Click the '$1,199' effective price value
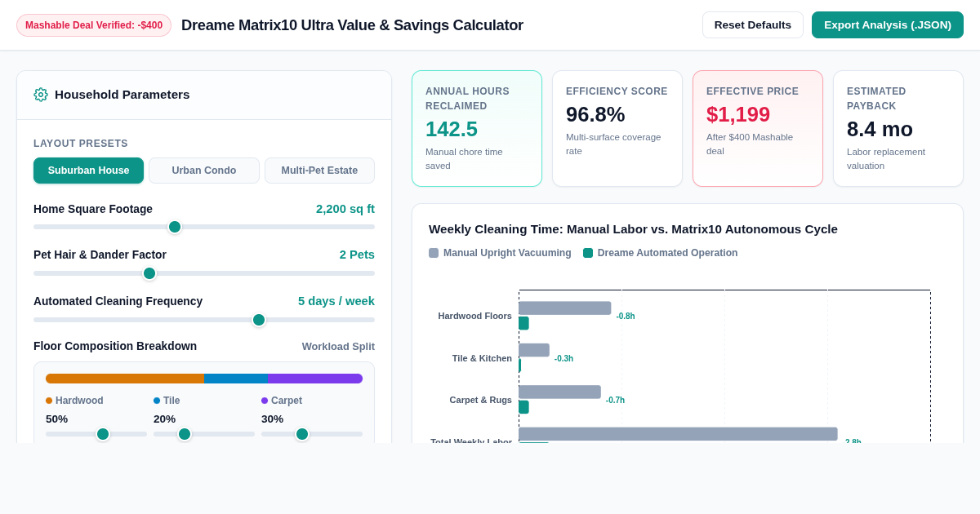 (x=738, y=114)
